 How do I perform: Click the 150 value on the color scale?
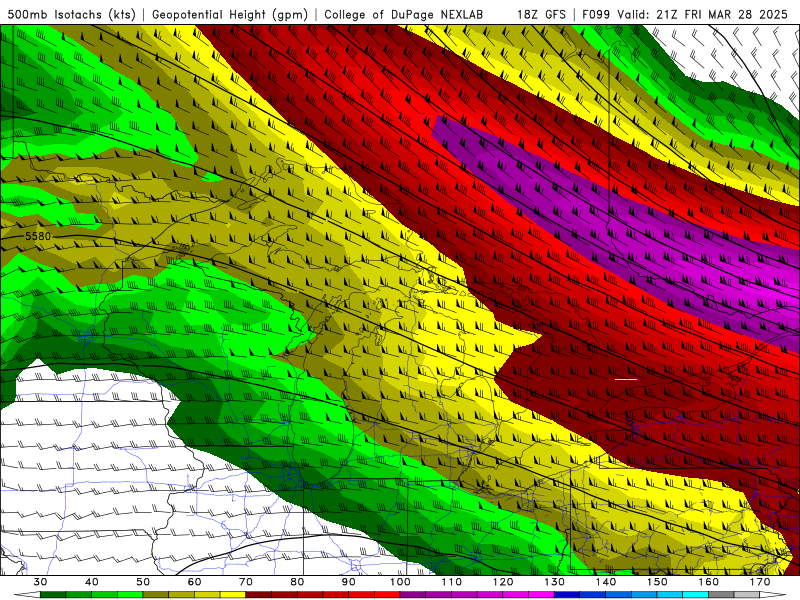[657, 582]
